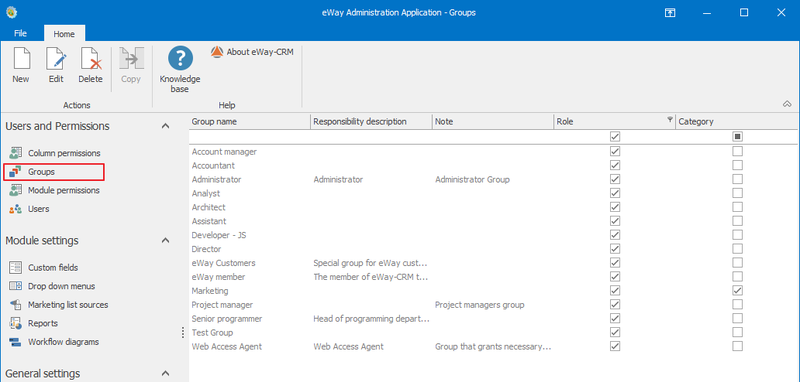Toggle Category filter checkbox in filter row
The width and height of the screenshot is (800, 382).
point(737,137)
